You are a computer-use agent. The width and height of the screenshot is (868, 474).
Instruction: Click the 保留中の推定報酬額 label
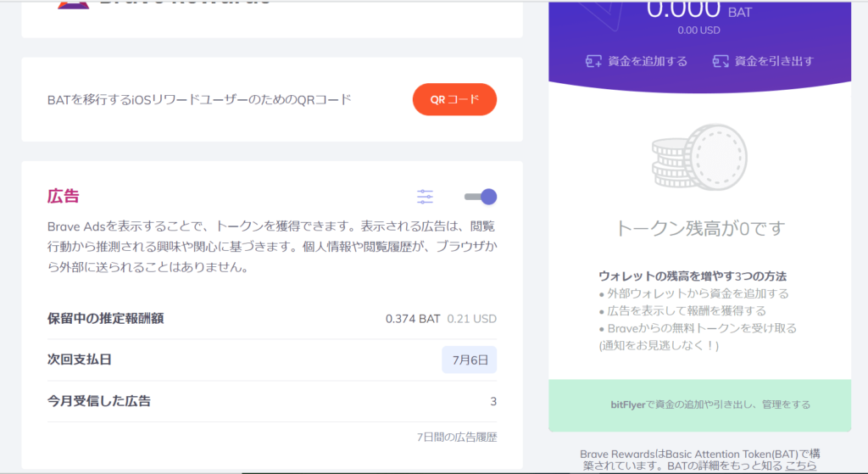(105, 318)
